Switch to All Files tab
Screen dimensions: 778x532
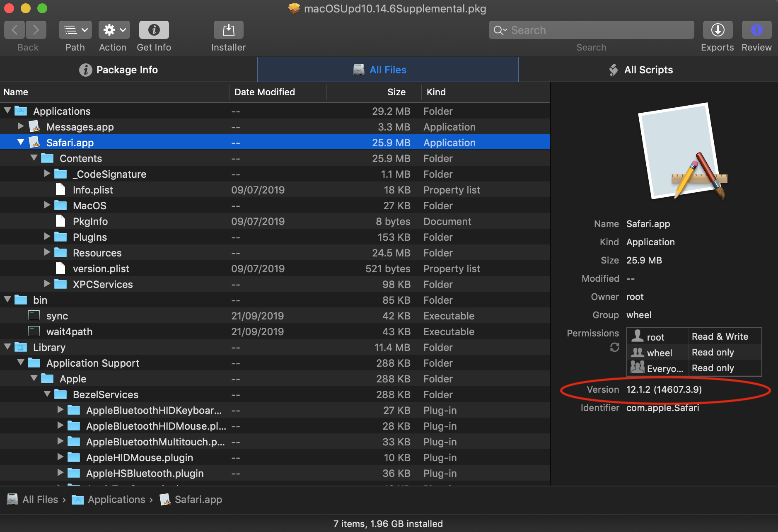[x=388, y=70]
